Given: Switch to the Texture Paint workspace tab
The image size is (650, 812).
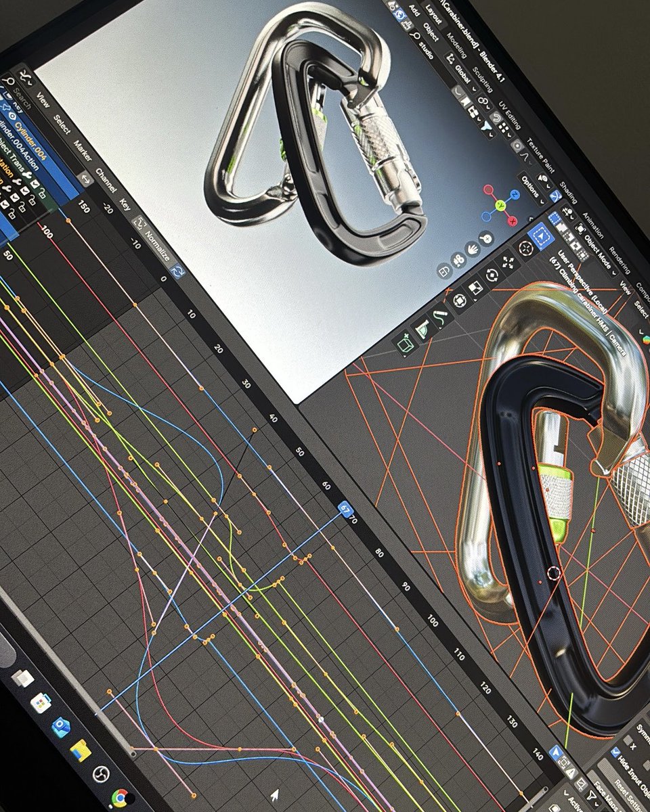Looking at the screenshot, I should coord(540,156).
